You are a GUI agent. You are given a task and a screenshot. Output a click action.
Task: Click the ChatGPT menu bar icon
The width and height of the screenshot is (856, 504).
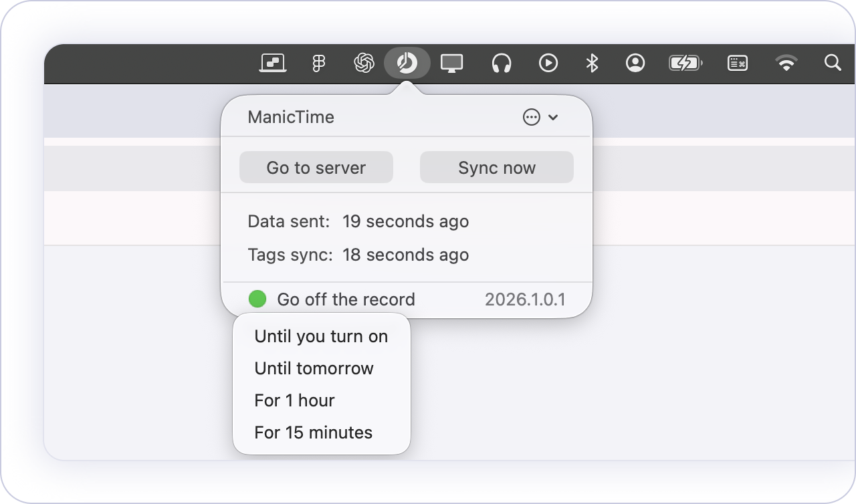coord(363,64)
